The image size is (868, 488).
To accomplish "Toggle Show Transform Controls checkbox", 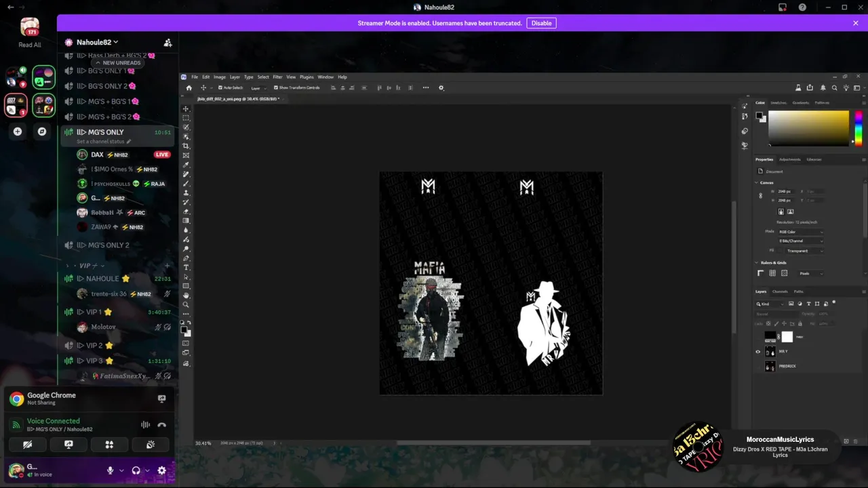I will click(x=276, y=87).
